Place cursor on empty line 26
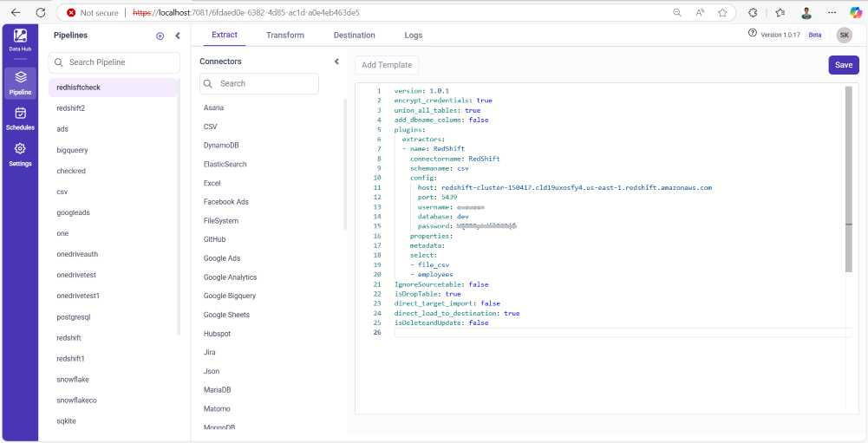This screenshot has width=868, height=443. pos(623,332)
